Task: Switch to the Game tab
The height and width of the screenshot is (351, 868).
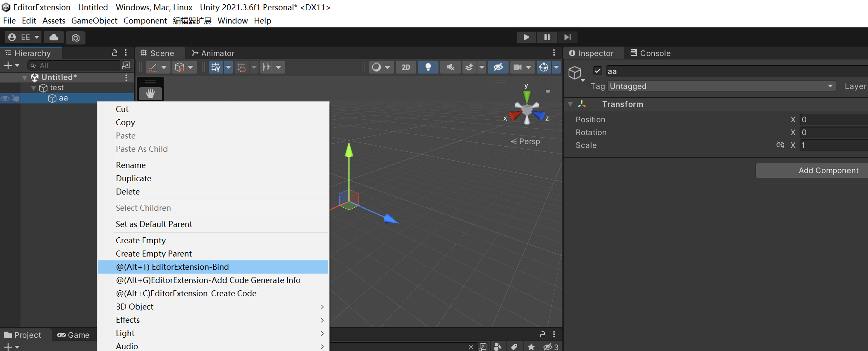Action: pos(74,335)
